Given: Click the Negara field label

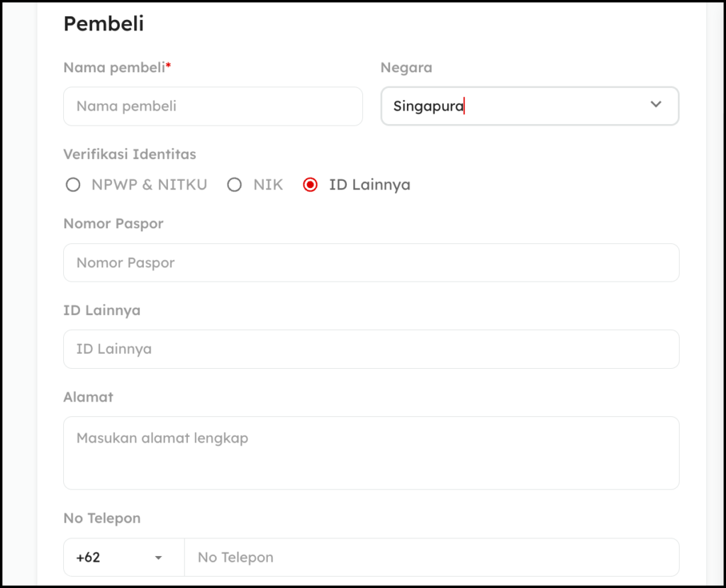Looking at the screenshot, I should point(406,67).
